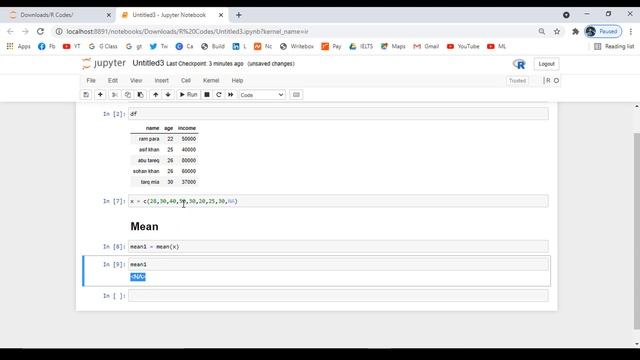Run the selected cell
This screenshot has width=640, height=360.
point(189,95)
